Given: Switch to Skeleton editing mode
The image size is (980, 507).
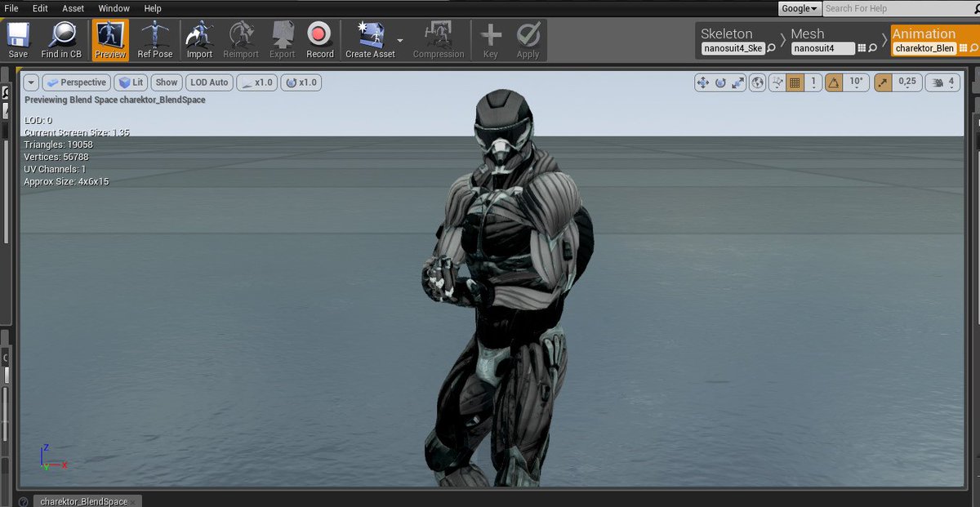Looking at the screenshot, I should 727,33.
